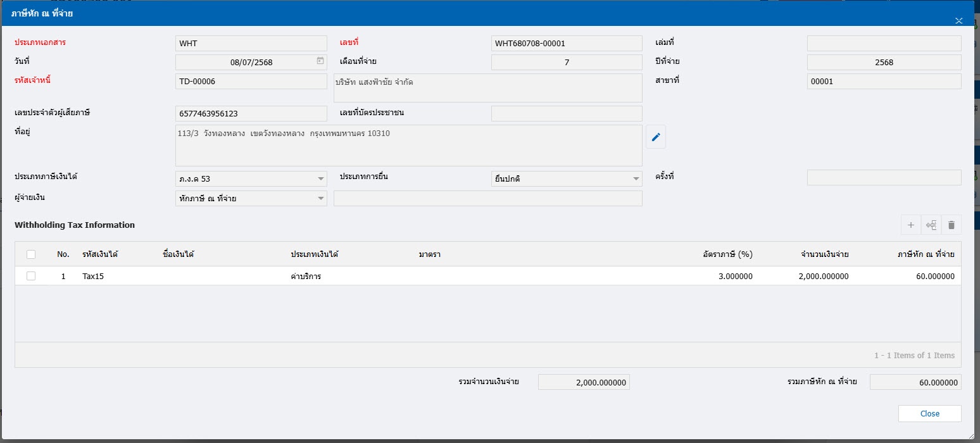Click the pencil icon to edit address

tap(656, 137)
